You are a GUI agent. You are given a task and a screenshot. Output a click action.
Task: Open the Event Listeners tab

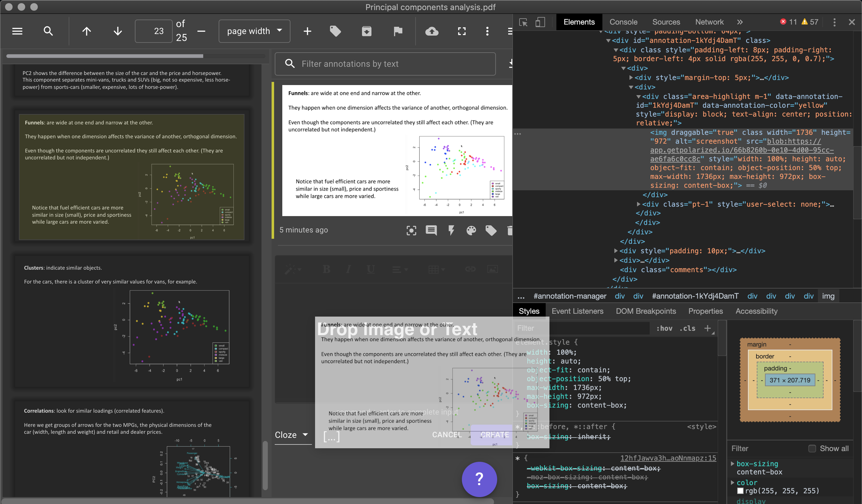[x=578, y=311]
